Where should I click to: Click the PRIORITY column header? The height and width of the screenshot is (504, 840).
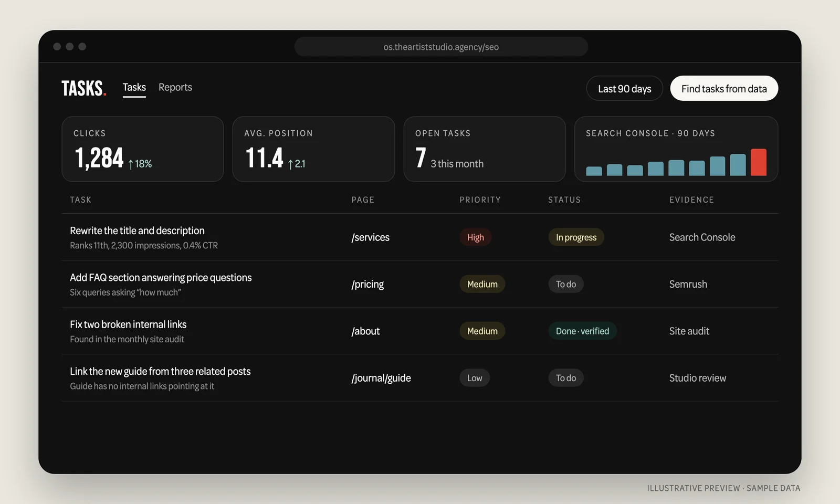tap(480, 200)
